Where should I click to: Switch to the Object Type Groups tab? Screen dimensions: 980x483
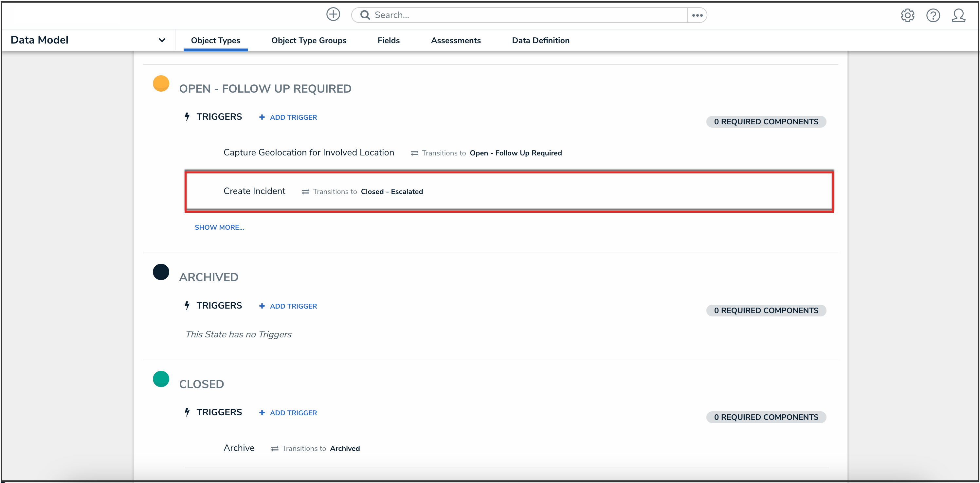pos(309,40)
